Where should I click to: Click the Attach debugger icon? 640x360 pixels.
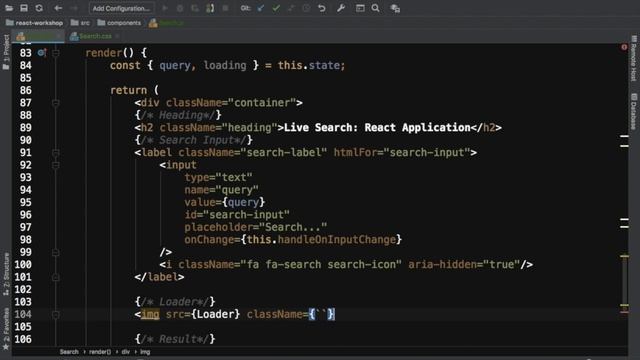pos(210,8)
